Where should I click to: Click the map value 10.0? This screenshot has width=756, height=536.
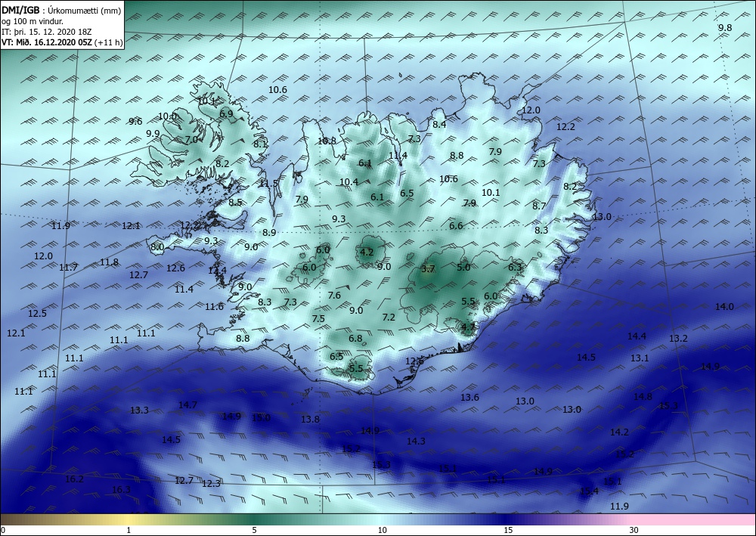coord(168,116)
